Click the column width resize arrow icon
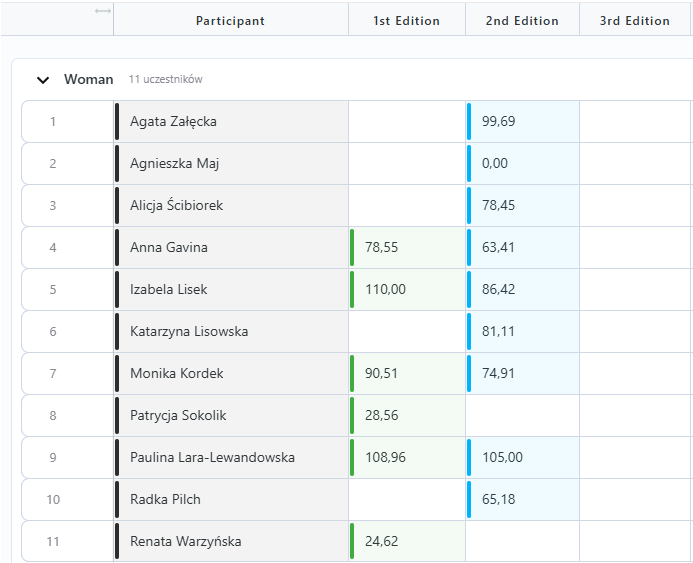This screenshot has width=693, height=563. [x=102, y=11]
